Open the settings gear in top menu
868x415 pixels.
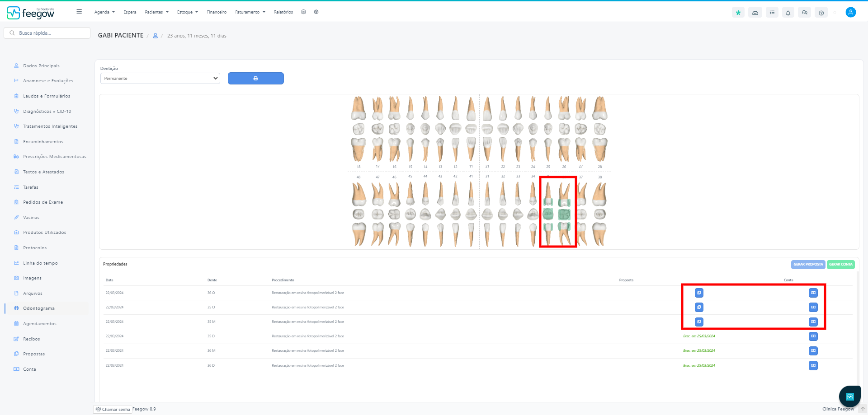pyautogui.click(x=316, y=12)
